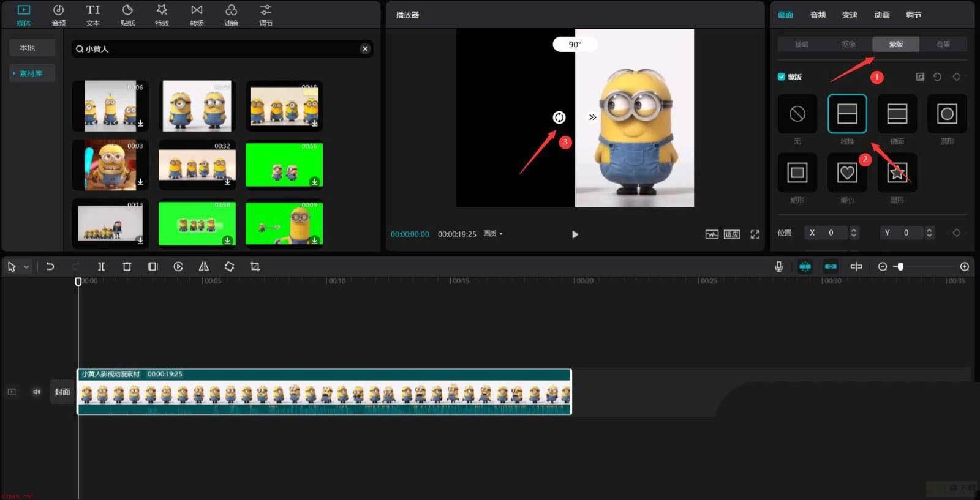Select the 星形 star mask
The width and height of the screenshot is (980, 500).
point(897,173)
